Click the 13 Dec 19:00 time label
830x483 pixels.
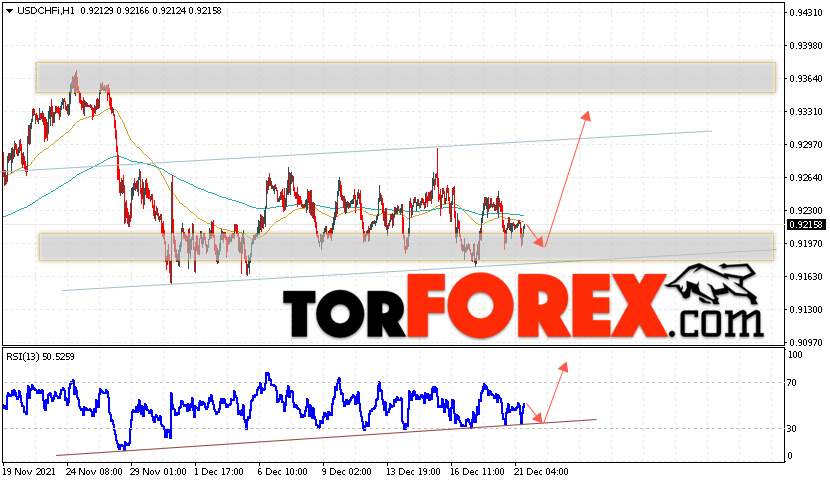413,471
